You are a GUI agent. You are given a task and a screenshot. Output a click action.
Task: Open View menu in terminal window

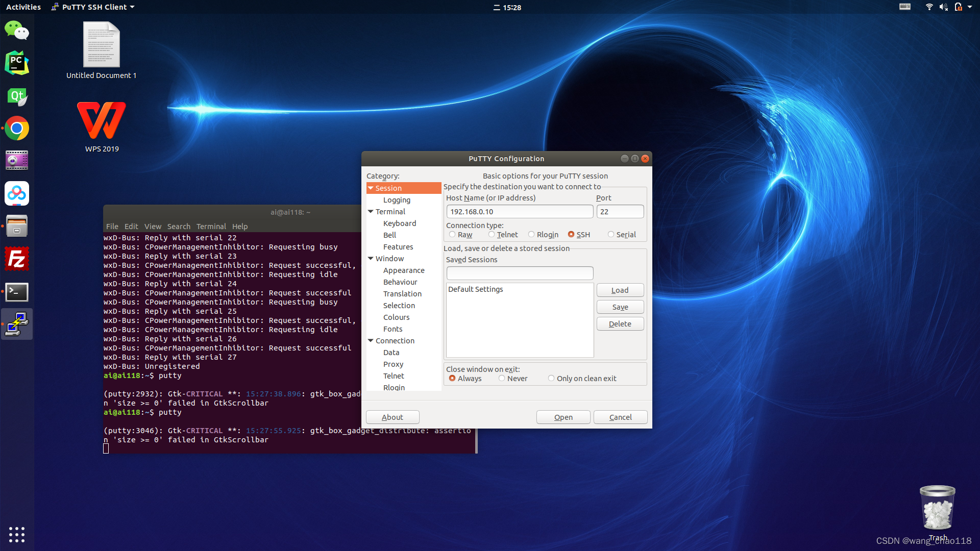(x=153, y=226)
